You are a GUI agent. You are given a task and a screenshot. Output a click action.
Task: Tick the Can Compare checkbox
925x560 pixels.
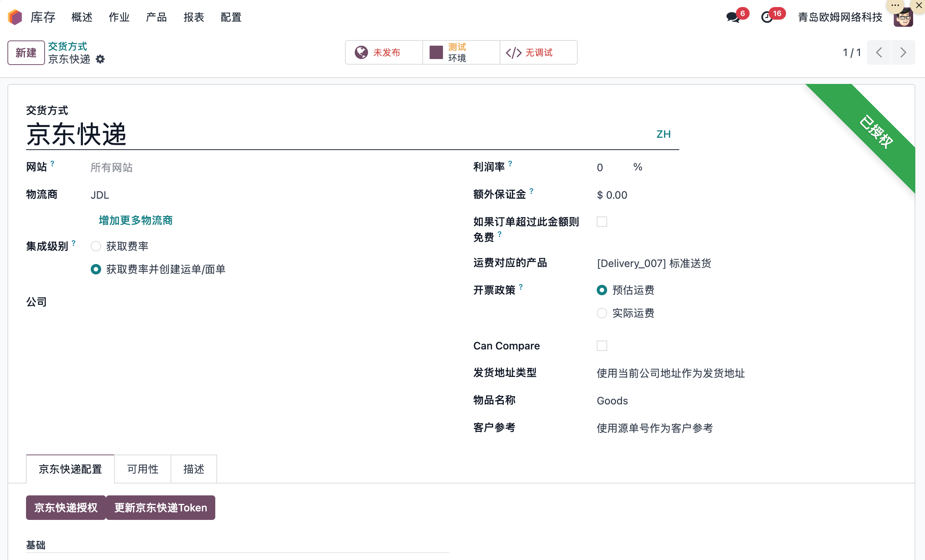(602, 345)
